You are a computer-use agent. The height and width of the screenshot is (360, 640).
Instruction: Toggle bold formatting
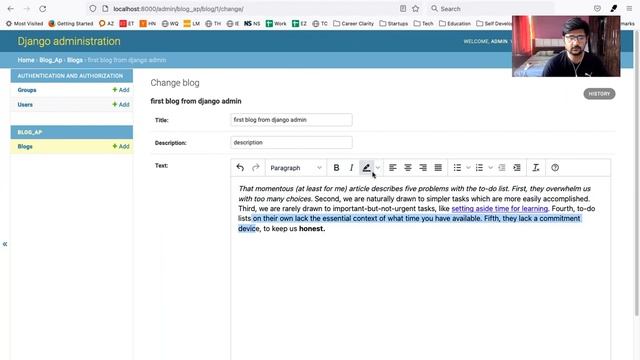point(336,168)
